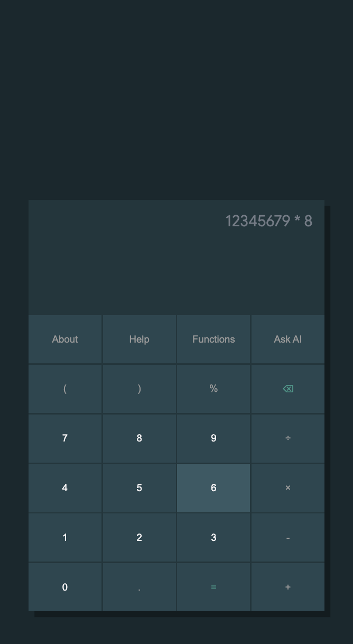Tap the minus operator key
353x644 pixels.
(x=287, y=538)
